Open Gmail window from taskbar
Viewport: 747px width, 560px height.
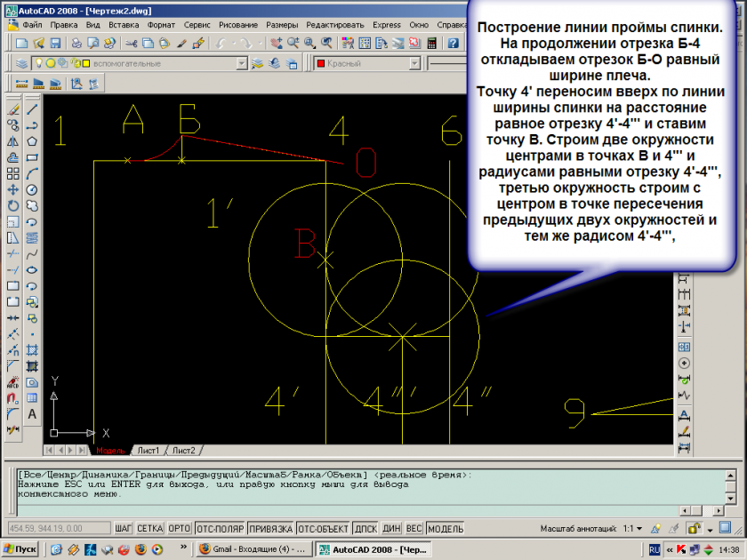(252, 549)
